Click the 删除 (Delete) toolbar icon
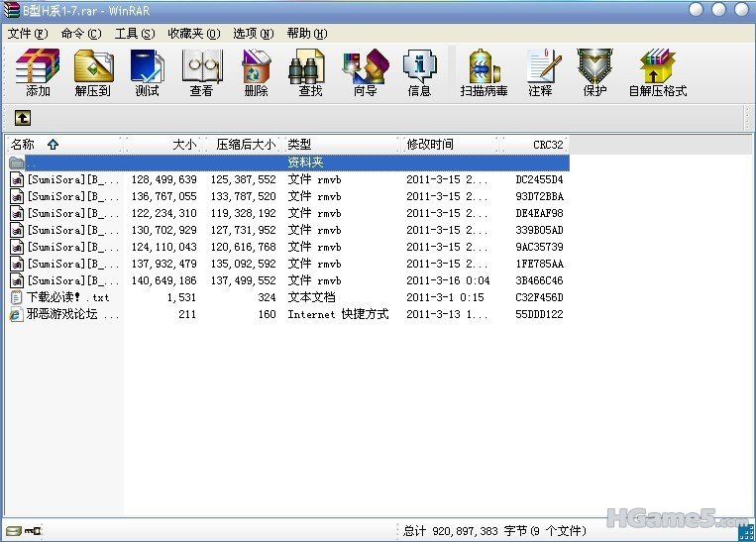The width and height of the screenshot is (756, 542). click(x=256, y=72)
